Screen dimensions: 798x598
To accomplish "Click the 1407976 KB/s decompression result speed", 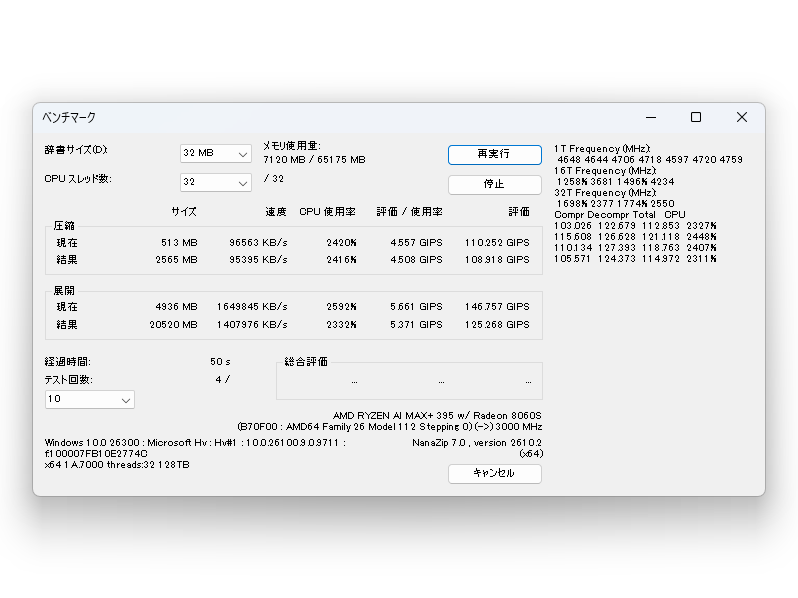I will [x=252, y=325].
